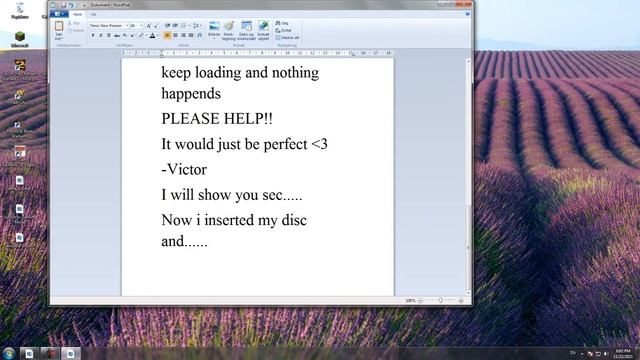Click Save in the quick access toolbar
640x360 pixels.
(64, 5)
